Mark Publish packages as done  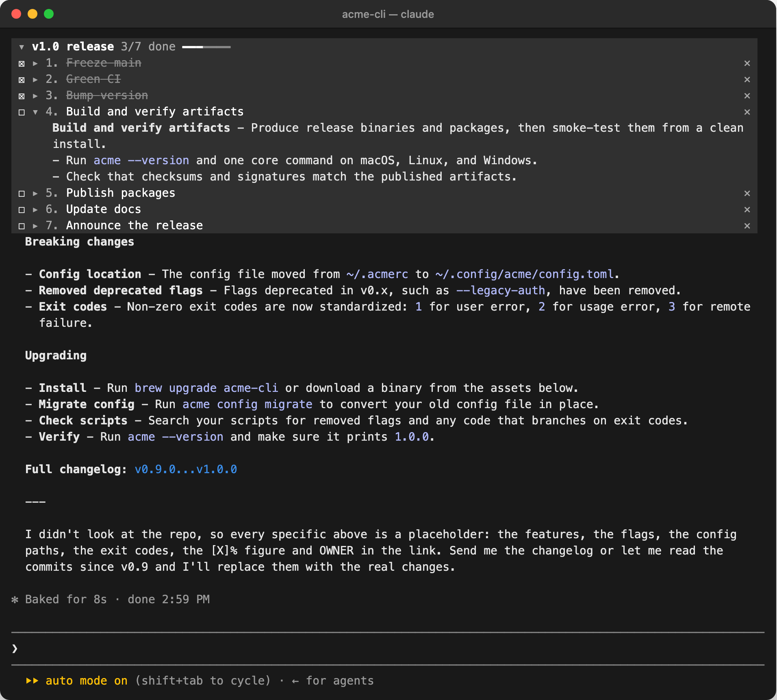pyautogui.click(x=22, y=193)
